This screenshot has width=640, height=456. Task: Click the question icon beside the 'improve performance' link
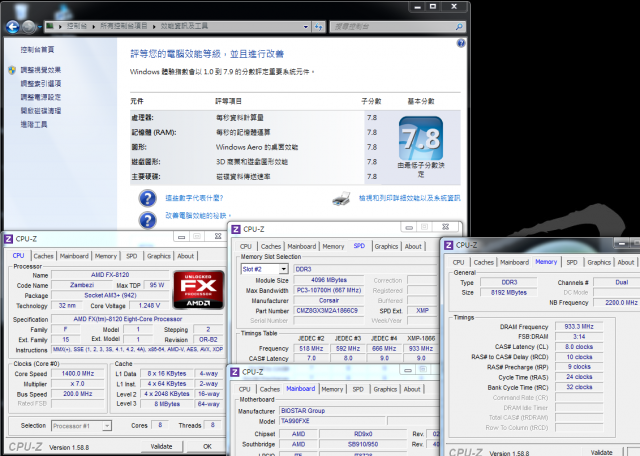(x=147, y=220)
